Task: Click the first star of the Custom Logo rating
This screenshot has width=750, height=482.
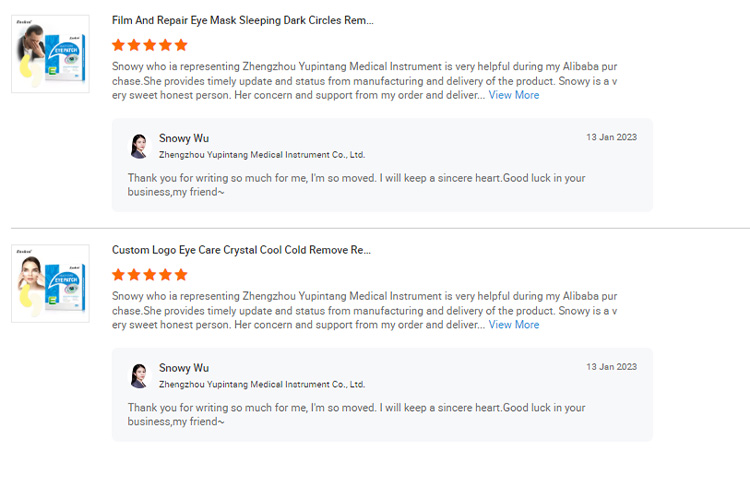Action: click(x=119, y=275)
